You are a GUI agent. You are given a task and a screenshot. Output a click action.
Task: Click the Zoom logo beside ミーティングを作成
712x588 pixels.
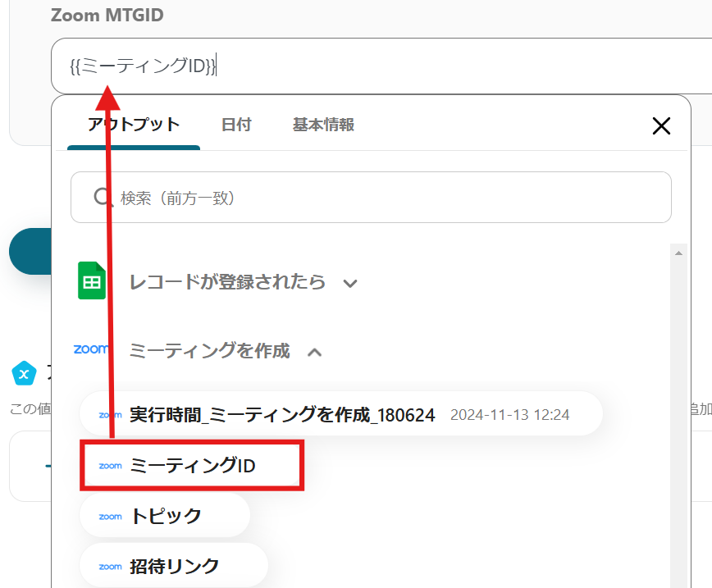[91, 349]
